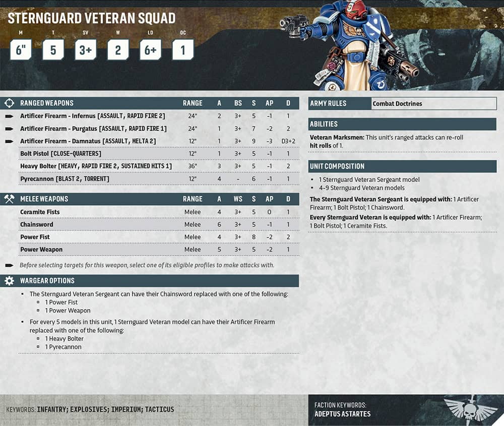The height and width of the screenshot is (426, 504).
Task: Select the Wounds stat box showing 2
Action: [x=118, y=50]
